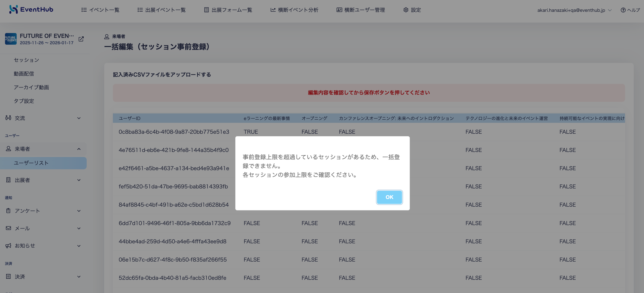Click the red 編集内容を確認 warning banner

click(369, 93)
